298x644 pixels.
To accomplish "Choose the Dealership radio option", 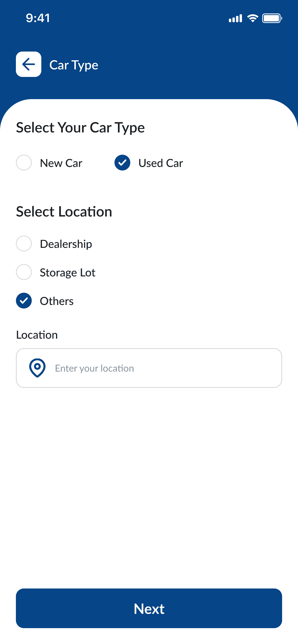I will 24,243.
